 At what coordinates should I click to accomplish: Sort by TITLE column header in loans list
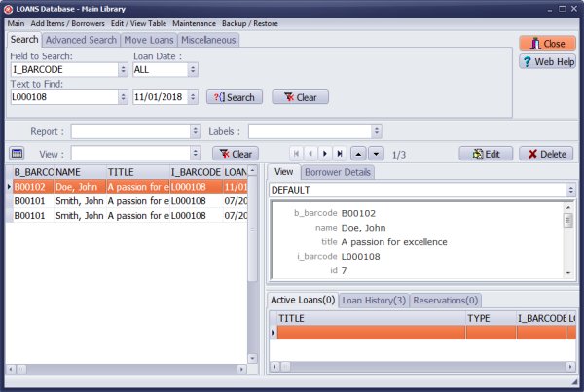[x=138, y=172]
